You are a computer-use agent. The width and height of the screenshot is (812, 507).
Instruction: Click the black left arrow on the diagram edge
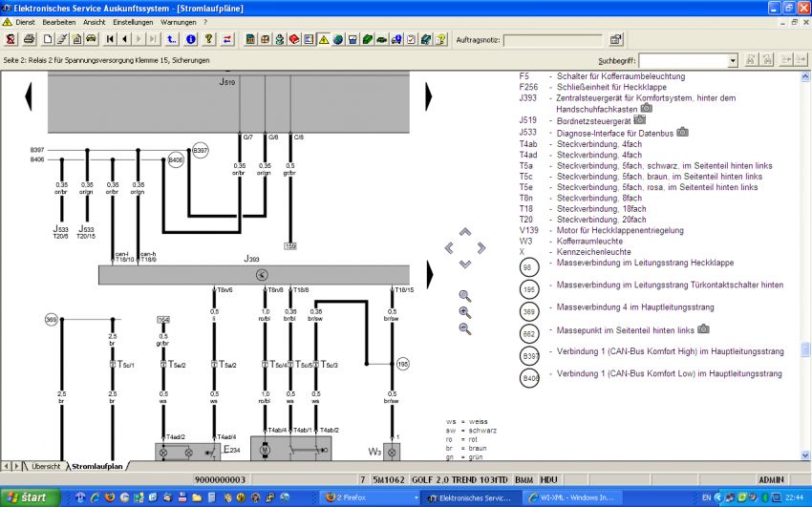click(x=29, y=95)
